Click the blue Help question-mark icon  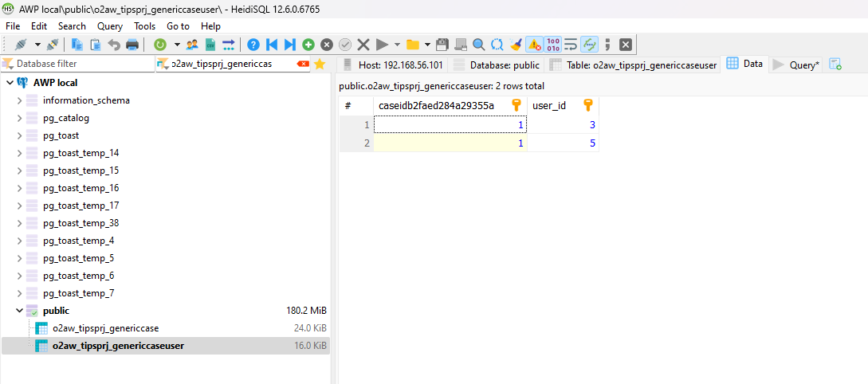tap(253, 45)
